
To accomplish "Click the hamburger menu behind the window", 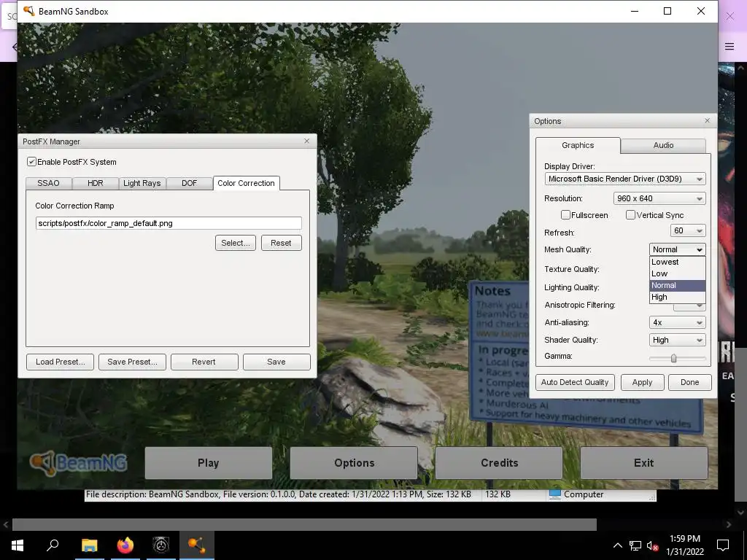I will [x=729, y=46].
